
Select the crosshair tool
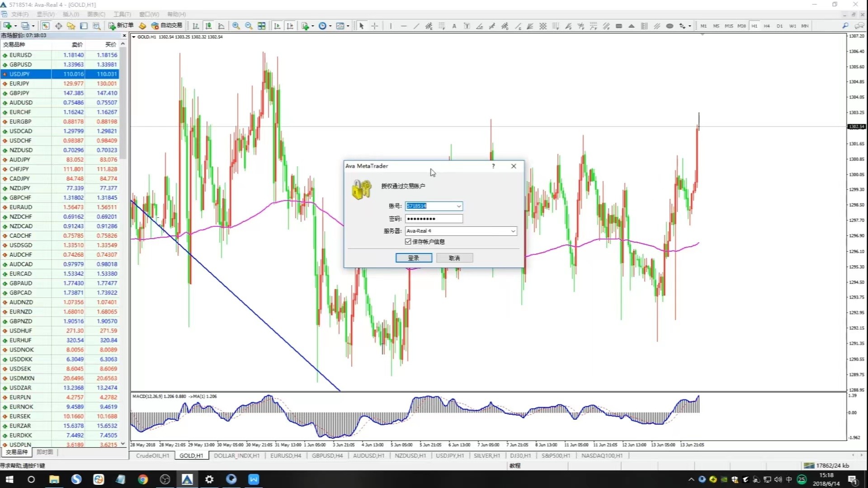[x=374, y=26]
